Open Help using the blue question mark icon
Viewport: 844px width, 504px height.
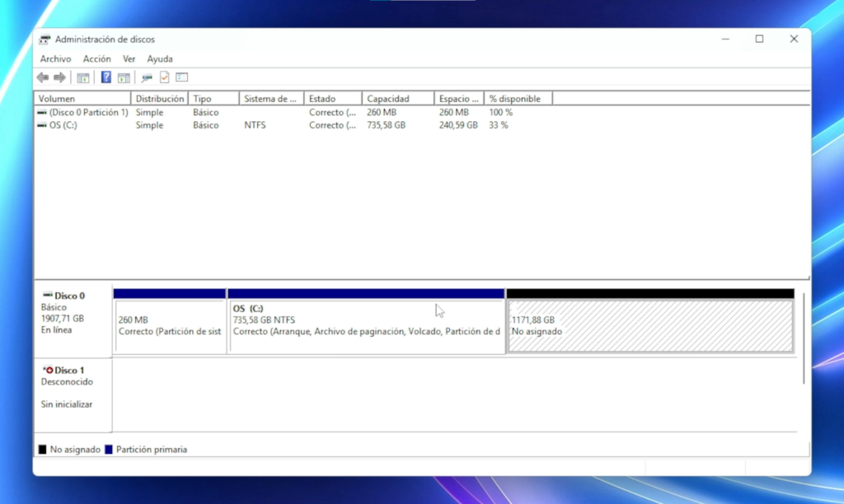(105, 77)
